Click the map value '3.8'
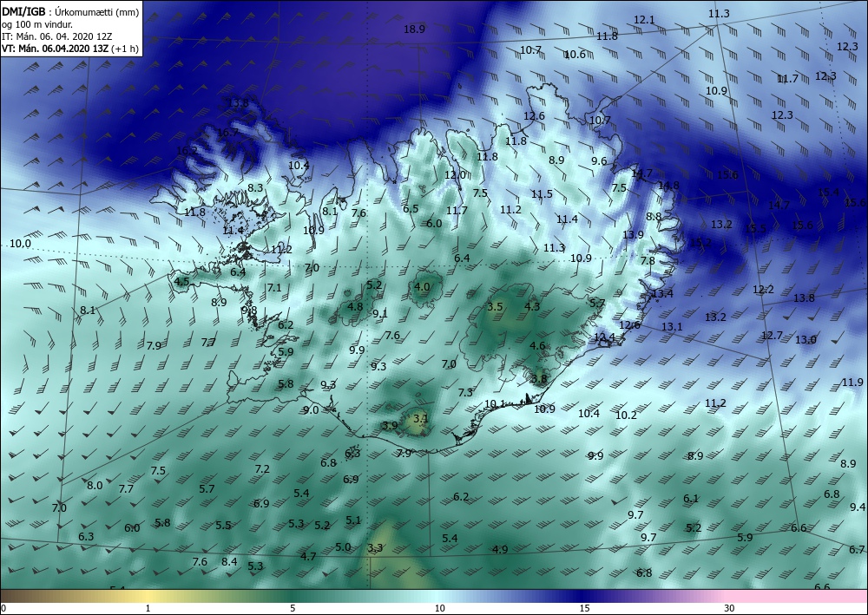Image resolution: width=868 pixels, height=615 pixels. [539, 379]
